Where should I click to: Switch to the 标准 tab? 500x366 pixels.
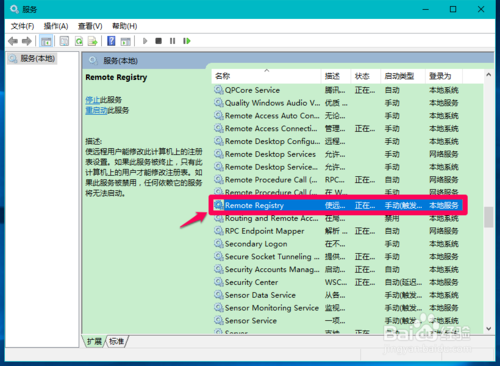pyautogui.click(x=117, y=341)
